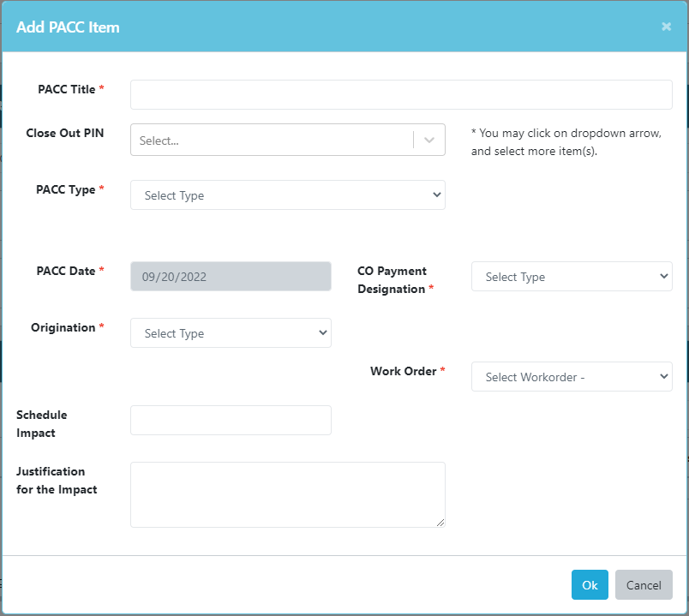689x616 pixels.
Task: Close the Add PACC Item dialog
Action: (666, 27)
